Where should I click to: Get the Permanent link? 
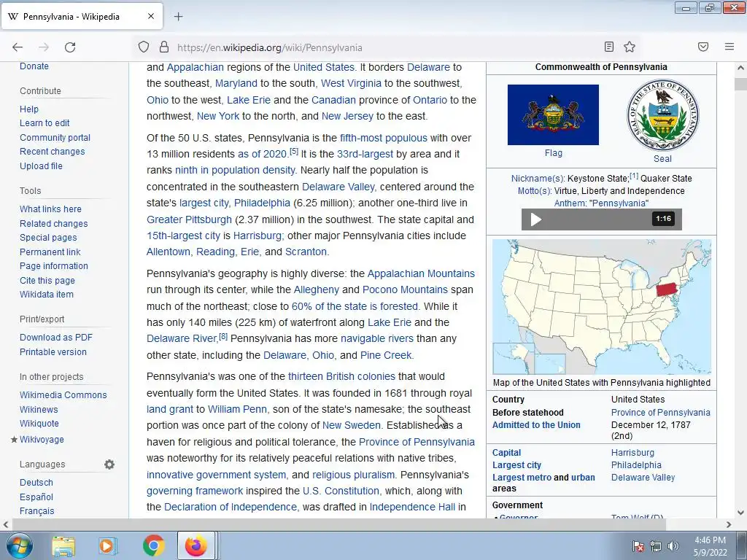[x=50, y=252]
